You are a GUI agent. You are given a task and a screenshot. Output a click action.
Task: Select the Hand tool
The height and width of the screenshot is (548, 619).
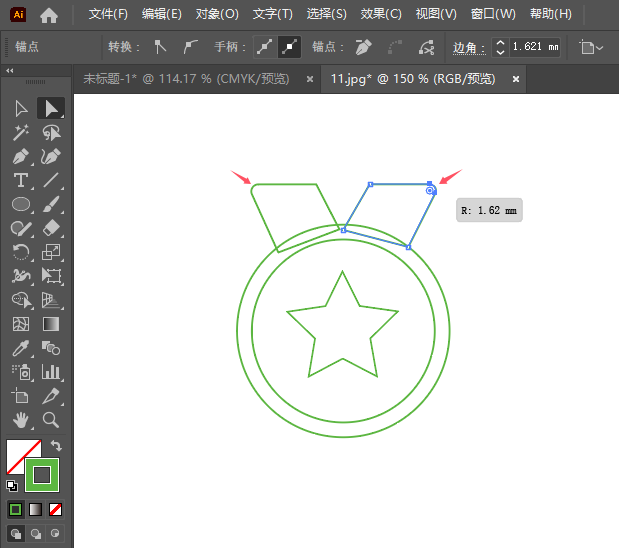(21, 420)
